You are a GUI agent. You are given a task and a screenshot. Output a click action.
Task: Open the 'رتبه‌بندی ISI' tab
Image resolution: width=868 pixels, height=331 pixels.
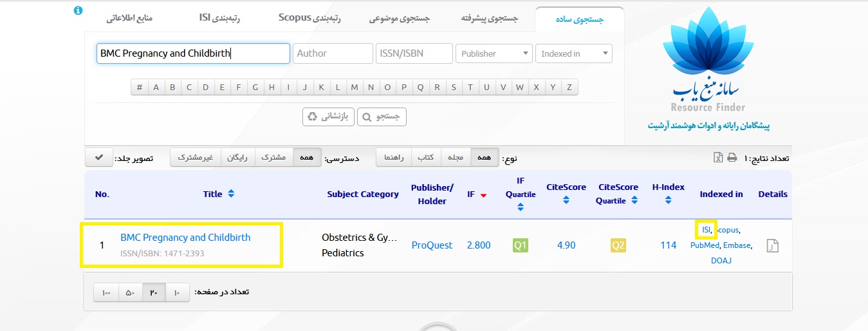tap(219, 18)
